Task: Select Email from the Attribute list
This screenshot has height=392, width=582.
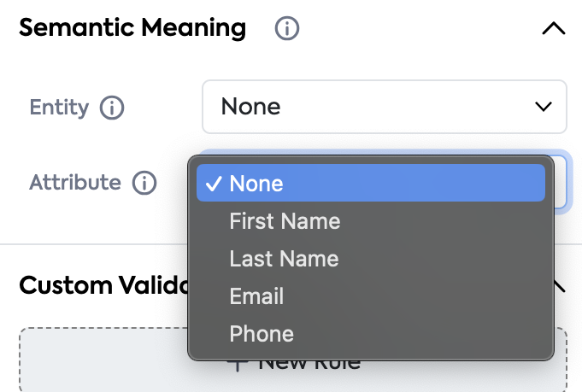Action: click(256, 296)
